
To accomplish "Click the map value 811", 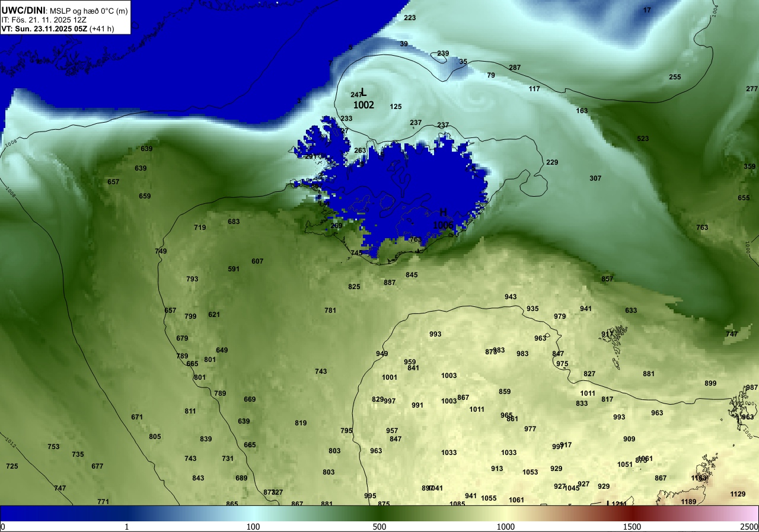I will point(190,411).
